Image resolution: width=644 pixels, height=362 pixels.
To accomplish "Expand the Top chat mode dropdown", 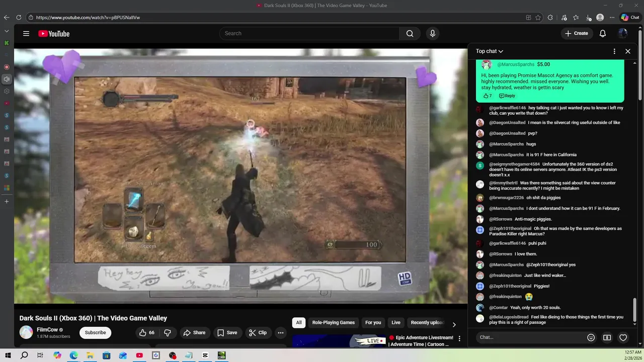I will coord(490,51).
